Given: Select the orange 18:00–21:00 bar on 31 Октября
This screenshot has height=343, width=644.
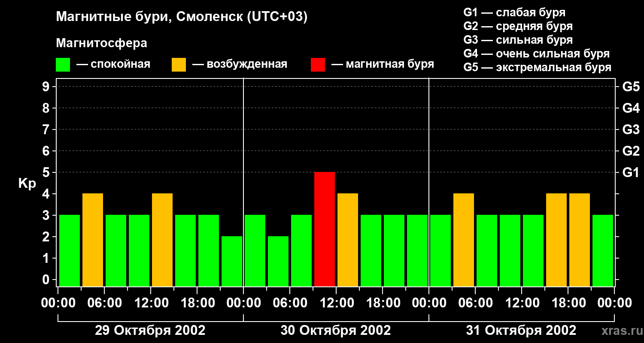Looking at the screenshot, I should point(580,240).
